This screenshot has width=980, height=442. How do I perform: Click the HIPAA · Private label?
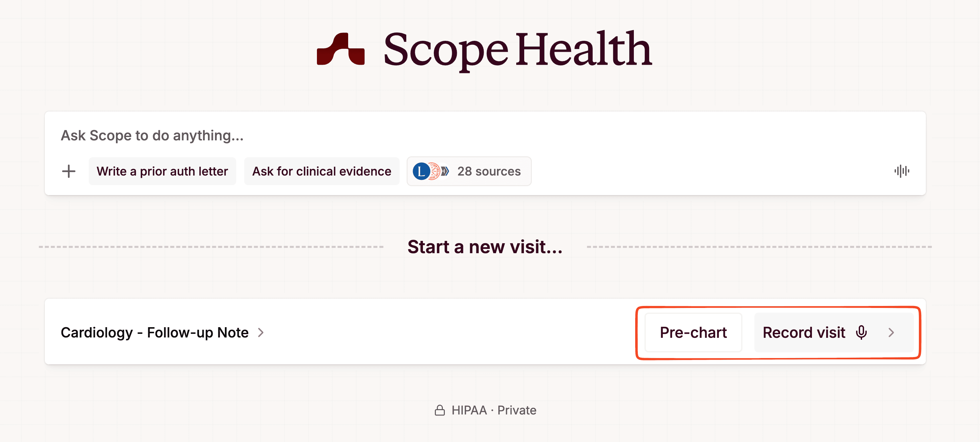pyautogui.click(x=494, y=410)
